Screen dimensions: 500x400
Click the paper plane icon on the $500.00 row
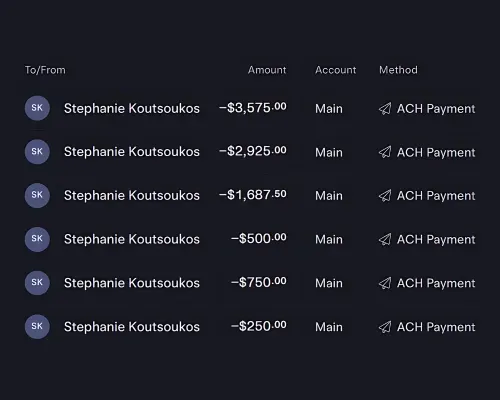(x=385, y=239)
